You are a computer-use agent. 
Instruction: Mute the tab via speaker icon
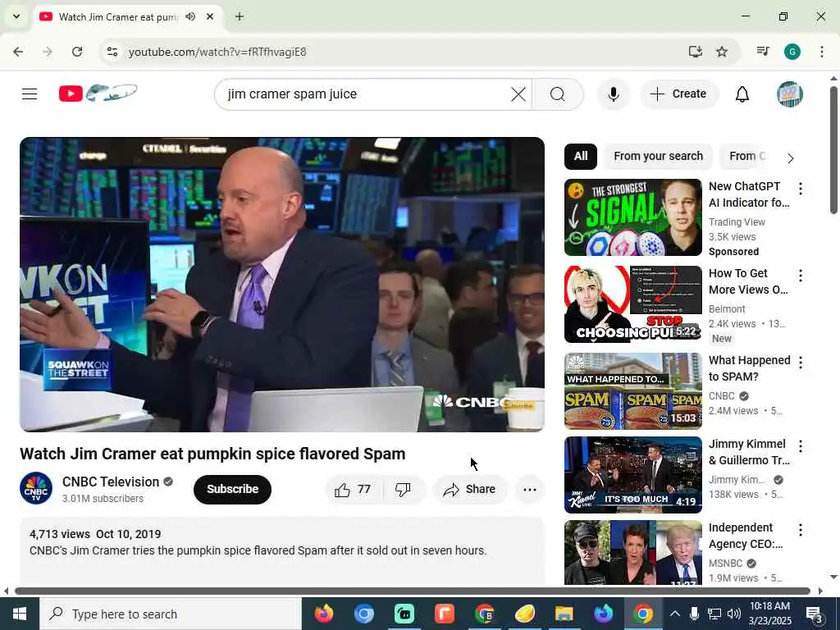point(190,16)
